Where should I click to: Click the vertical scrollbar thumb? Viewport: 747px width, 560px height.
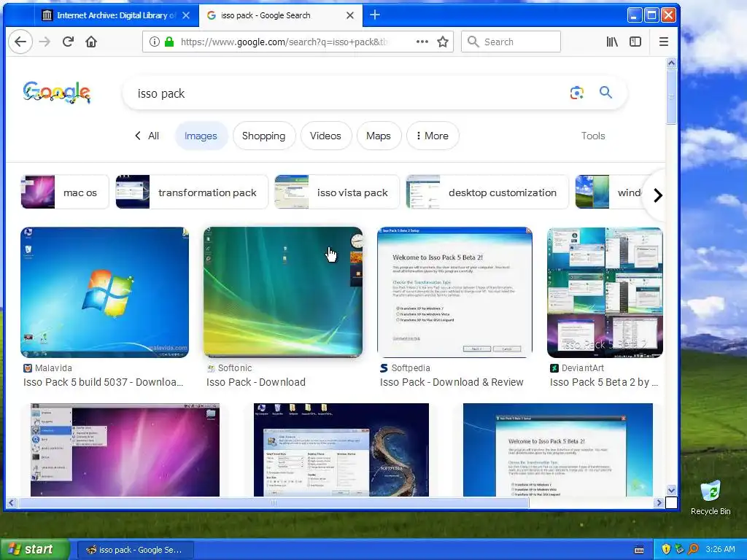671,97
